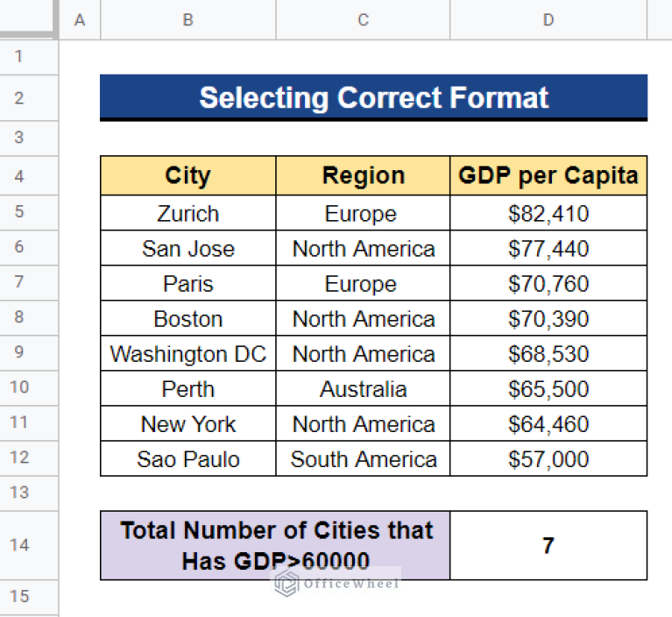Select the '$64,460' cell
Viewport: 672px width, 617px height.
point(548,424)
